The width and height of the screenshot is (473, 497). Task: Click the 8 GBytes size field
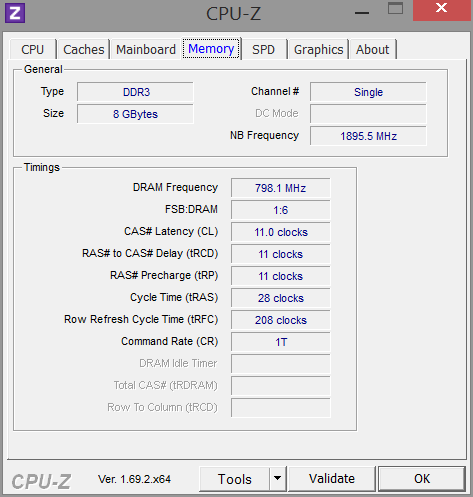tap(135, 114)
